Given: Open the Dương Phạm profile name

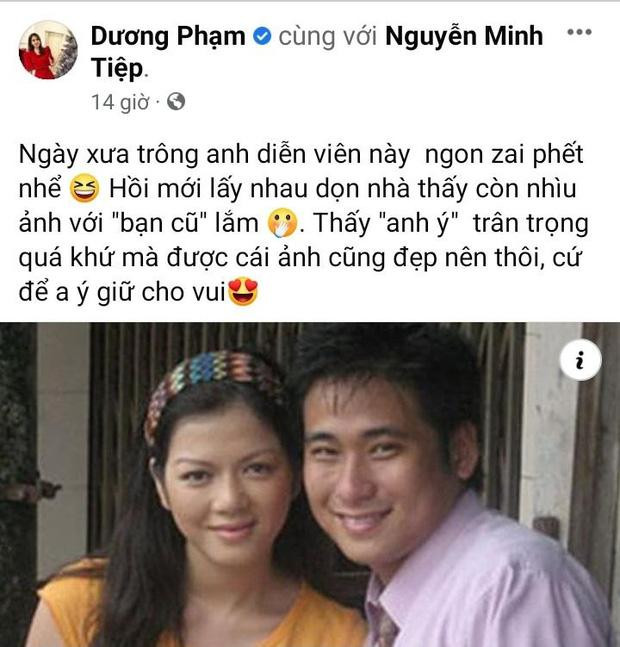Looking at the screenshot, I should 168,36.
